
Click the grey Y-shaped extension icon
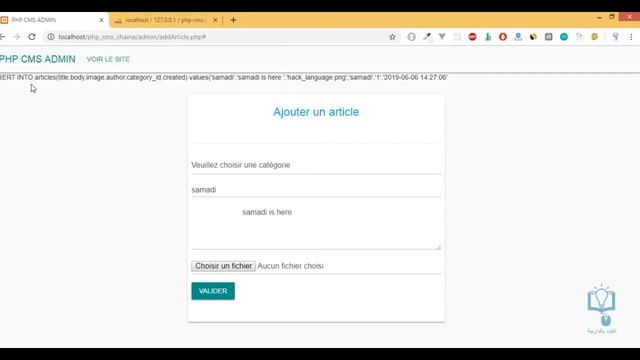[x=442, y=37]
